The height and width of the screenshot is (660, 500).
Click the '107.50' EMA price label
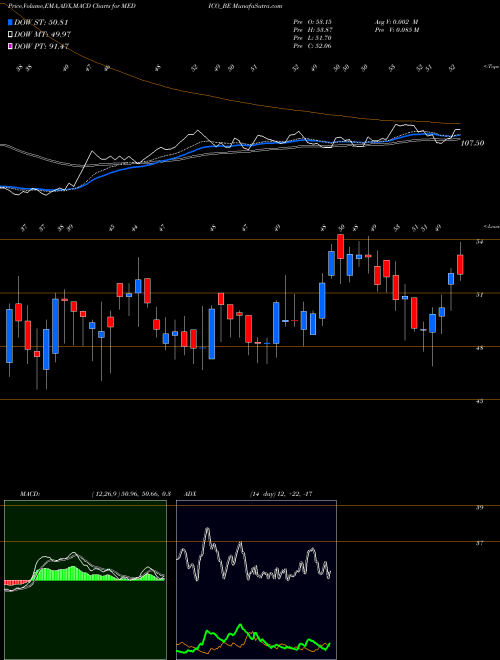pyautogui.click(x=472, y=143)
